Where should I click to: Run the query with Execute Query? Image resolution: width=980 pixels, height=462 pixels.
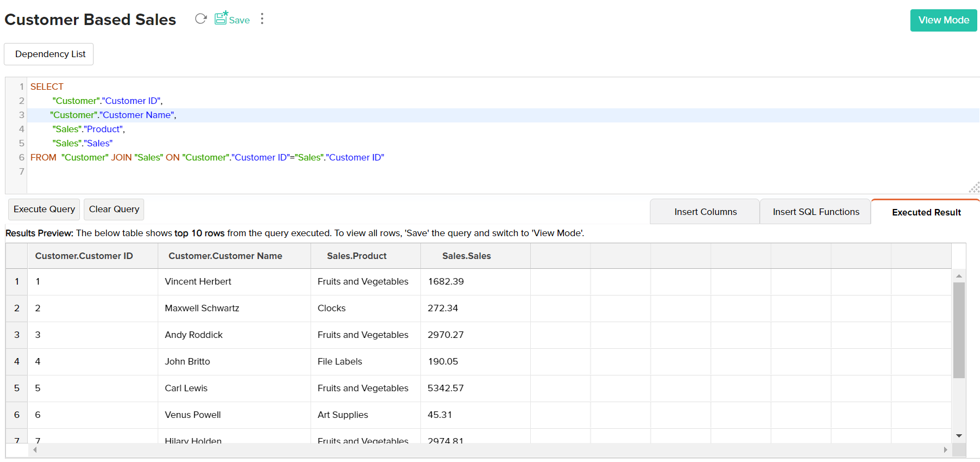coord(44,210)
